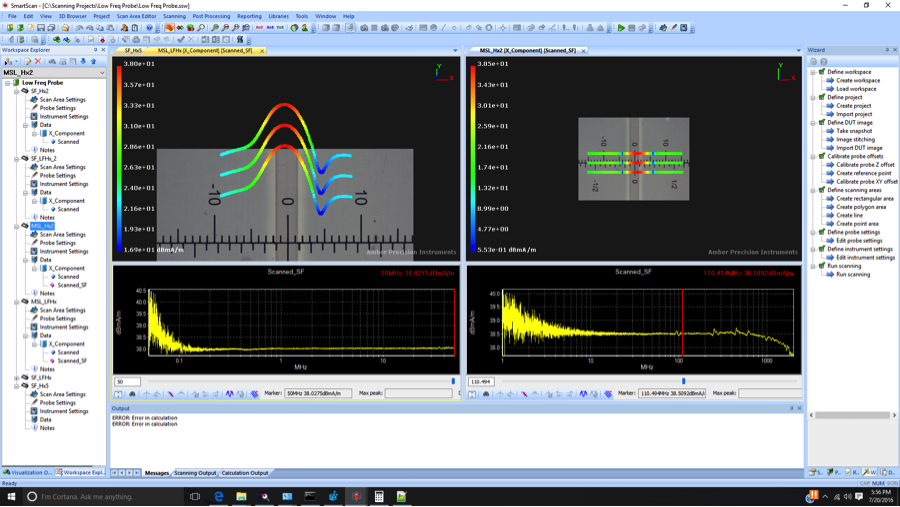900x507 pixels.
Task: Click the Save icon in the main toolbar
Action: click(x=41, y=28)
